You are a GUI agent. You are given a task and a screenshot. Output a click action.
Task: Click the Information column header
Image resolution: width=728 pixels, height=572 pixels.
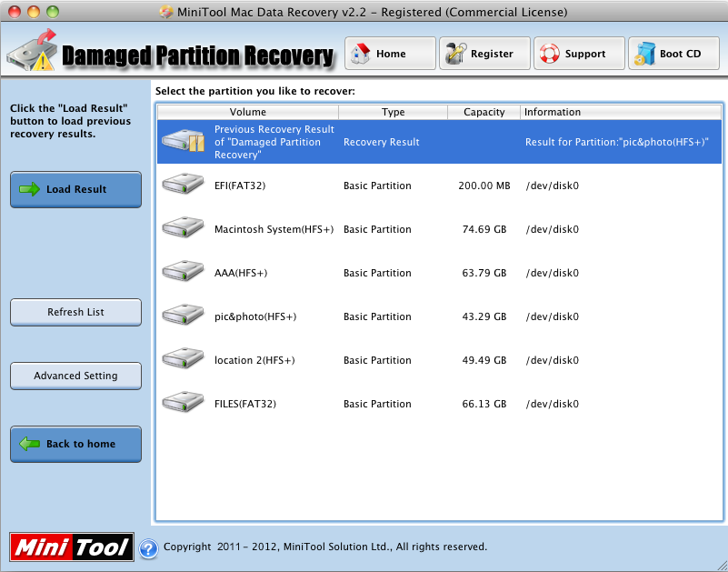click(618, 112)
